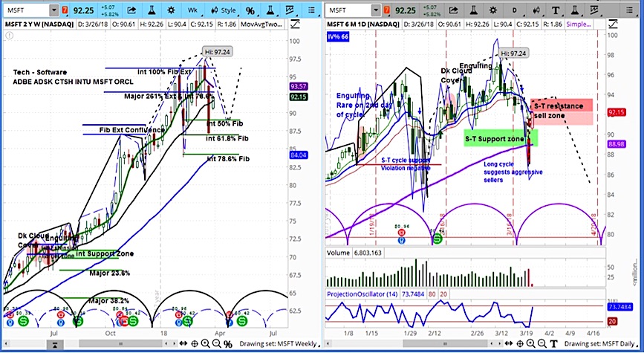Screen dimensions: 644x353
Task: Open the candlestick style menu in daily chart
Action: [536, 10]
